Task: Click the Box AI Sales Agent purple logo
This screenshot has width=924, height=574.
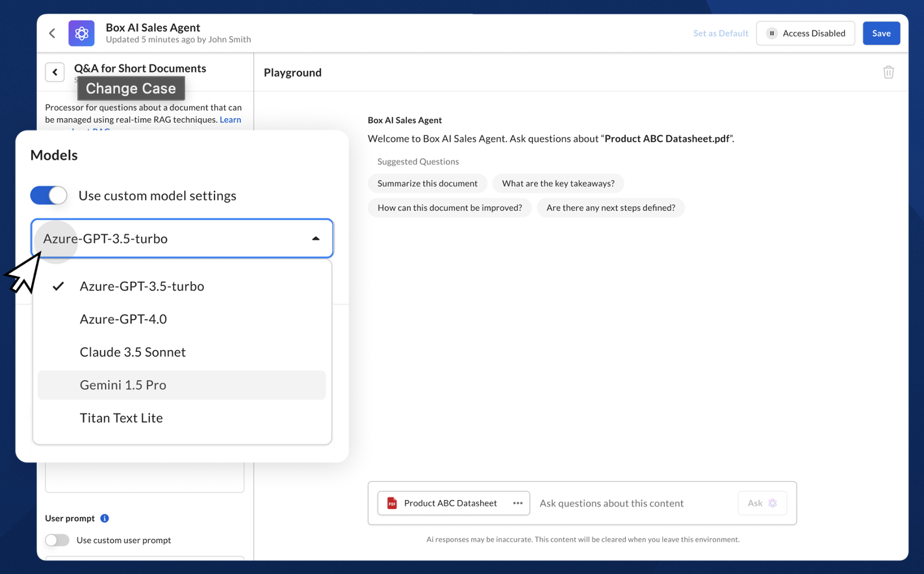Action: 81,33
